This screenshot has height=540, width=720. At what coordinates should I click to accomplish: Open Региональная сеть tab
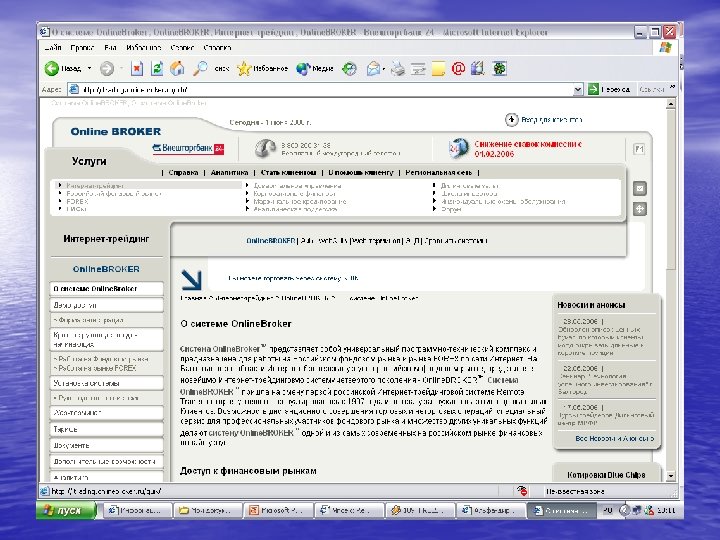tap(439, 173)
